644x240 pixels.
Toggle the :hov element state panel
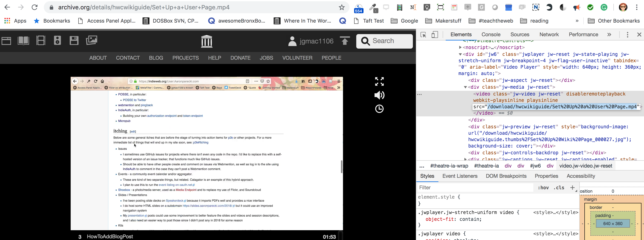click(543, 188)
